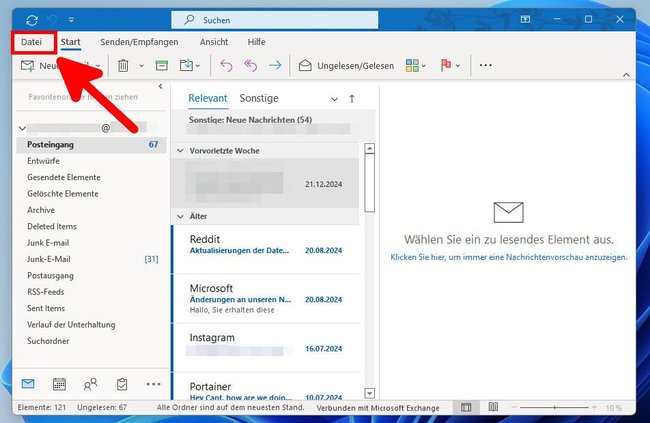Click the forward arrow icon
Image resolution: width=650 pixels, height=423 pixels.
(x=275, y=66)
